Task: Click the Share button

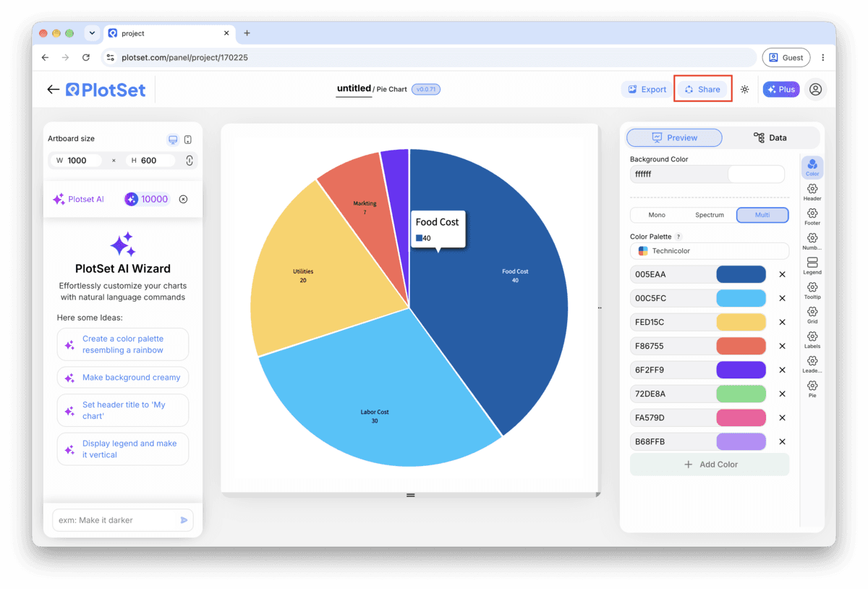Action: tap(703, 90)
